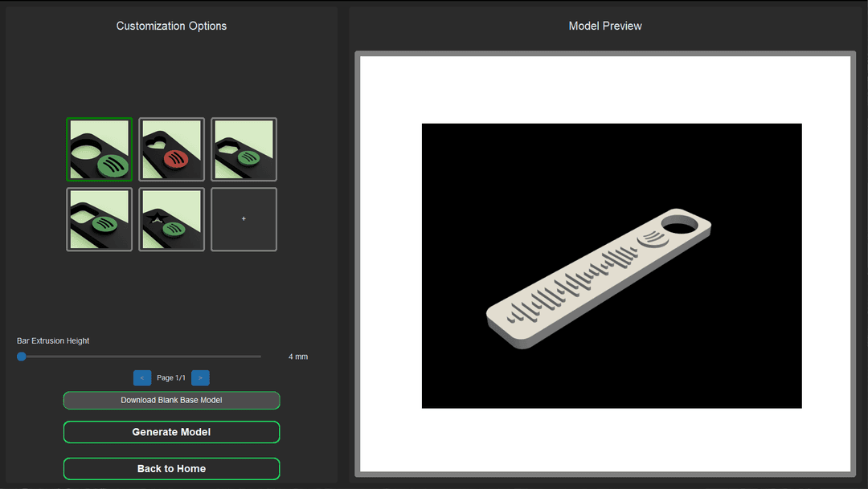Choose the star-shaped cutout template
This screenshot has height=489, width=868.
click(x=171, y=218)
